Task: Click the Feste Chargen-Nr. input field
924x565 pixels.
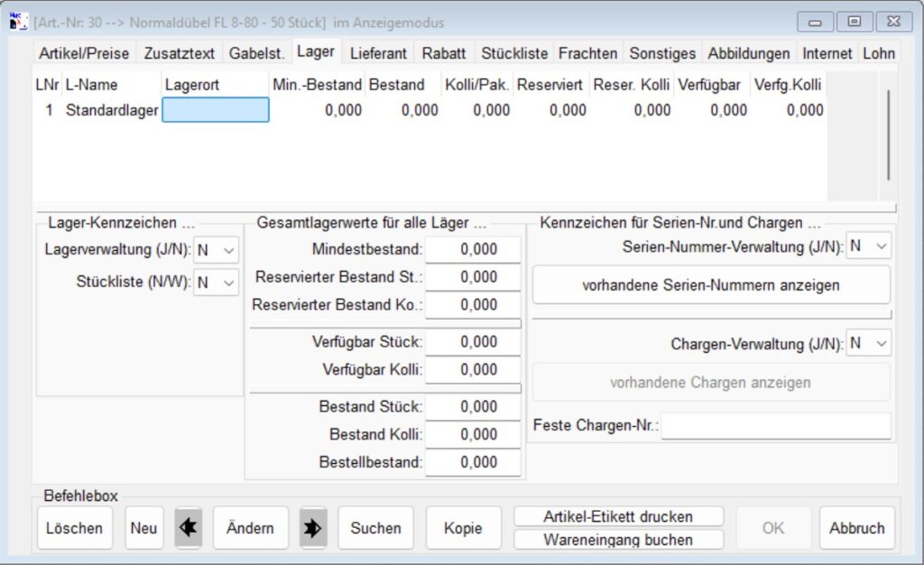Action: tap(775, 425)
